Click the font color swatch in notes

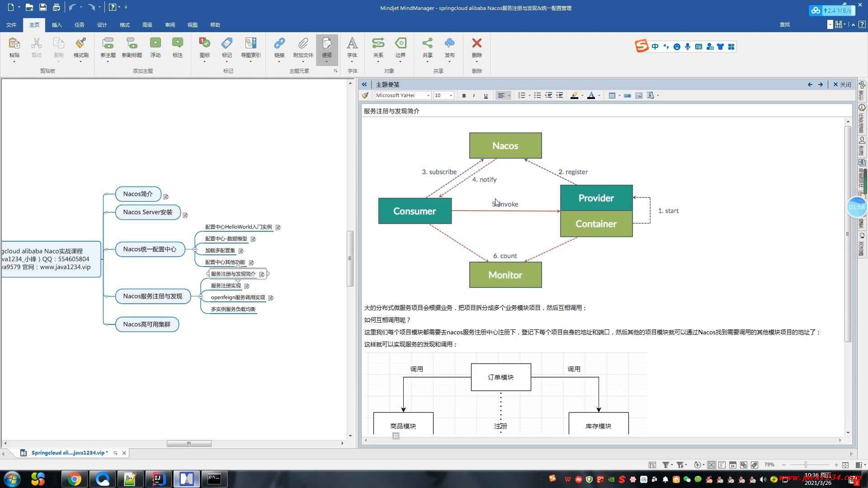coord(591,95)
